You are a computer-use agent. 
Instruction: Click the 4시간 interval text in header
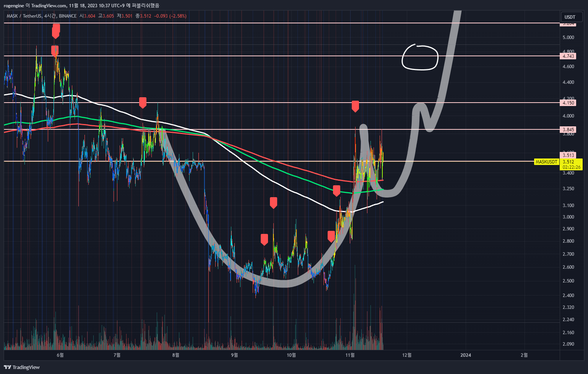pos(50,16)
